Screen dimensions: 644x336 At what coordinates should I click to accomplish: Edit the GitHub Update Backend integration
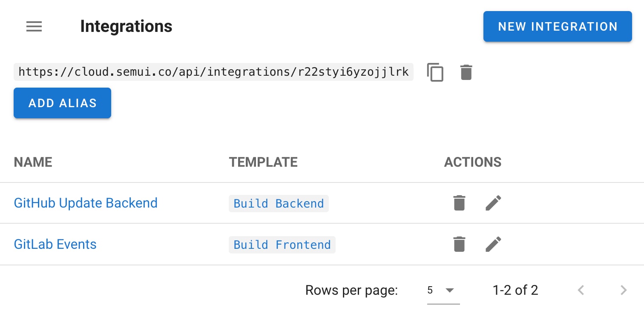click(x=494, y=203)
